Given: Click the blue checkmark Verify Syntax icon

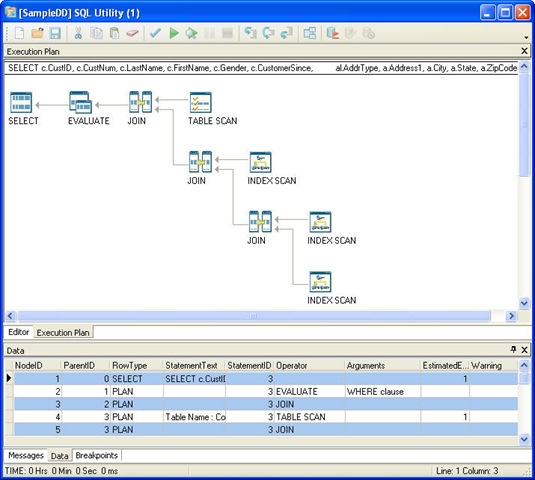Looking at the screenshot, I should [x=155, y=33].
